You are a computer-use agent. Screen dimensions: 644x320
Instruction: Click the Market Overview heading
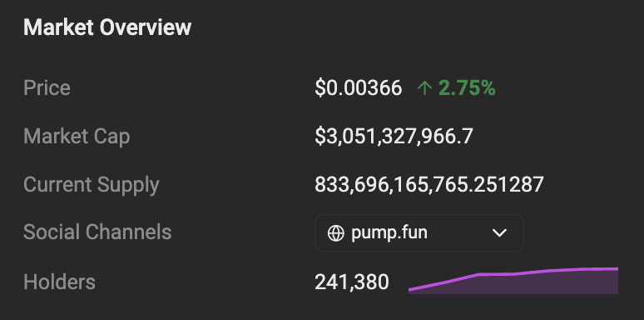(x=107, y=27)
